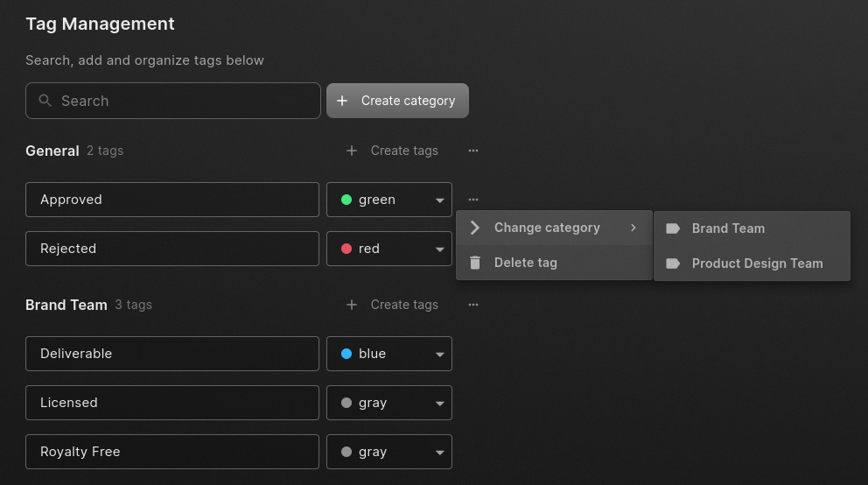
Task: Expand the Change category submenu arrow
Action: [633, 228]
